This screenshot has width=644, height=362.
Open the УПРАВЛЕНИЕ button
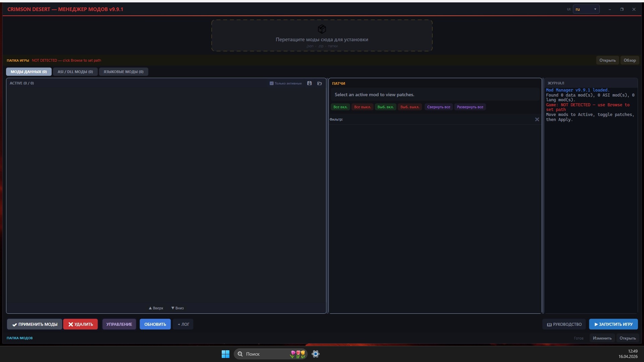coord(119,324)
